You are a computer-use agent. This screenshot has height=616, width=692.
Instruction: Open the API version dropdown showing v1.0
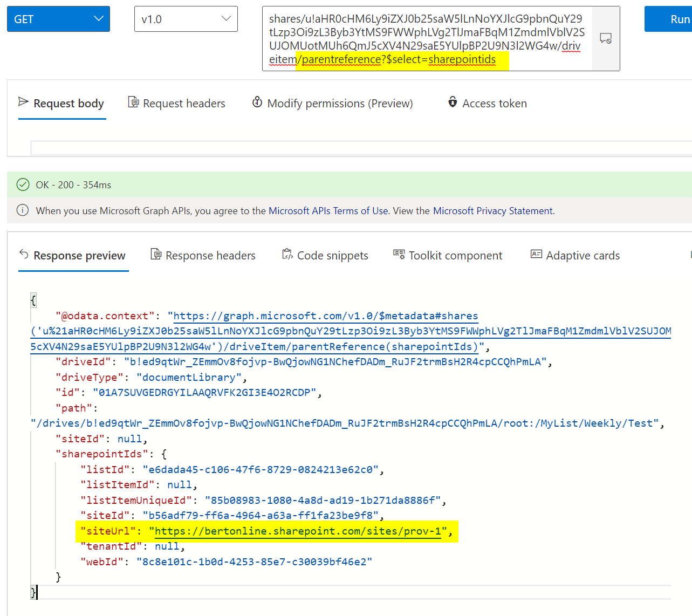point(186,18)
